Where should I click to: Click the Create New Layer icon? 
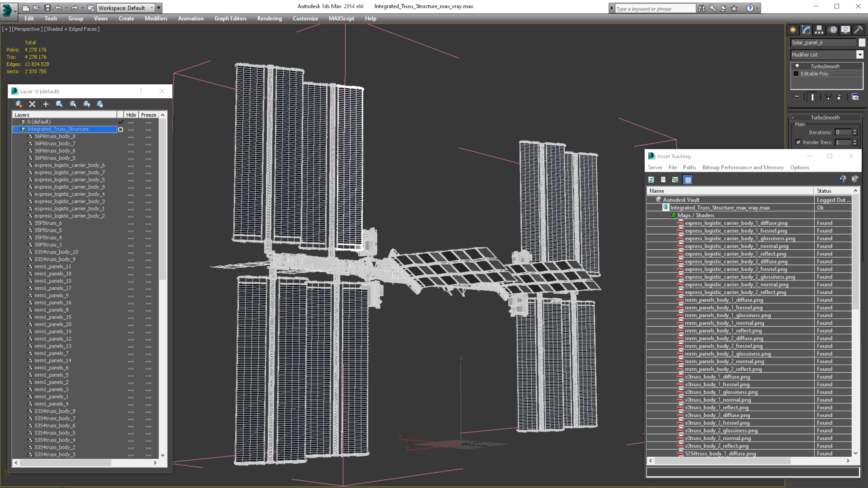point(18,104)
